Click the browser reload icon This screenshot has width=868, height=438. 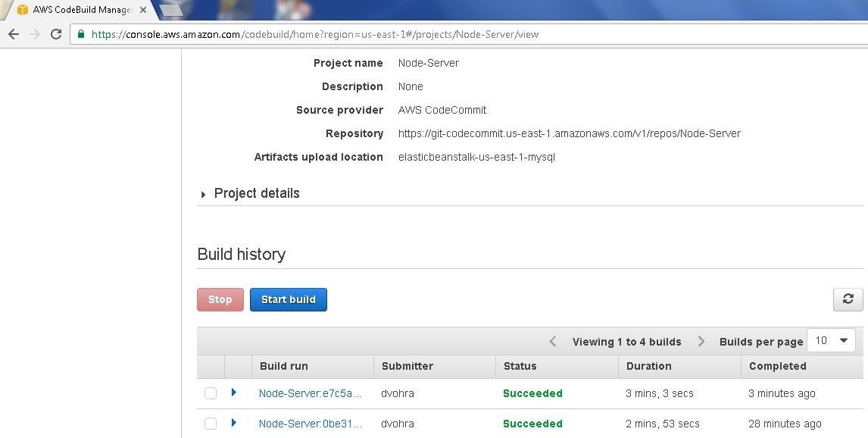coord(54,34)
